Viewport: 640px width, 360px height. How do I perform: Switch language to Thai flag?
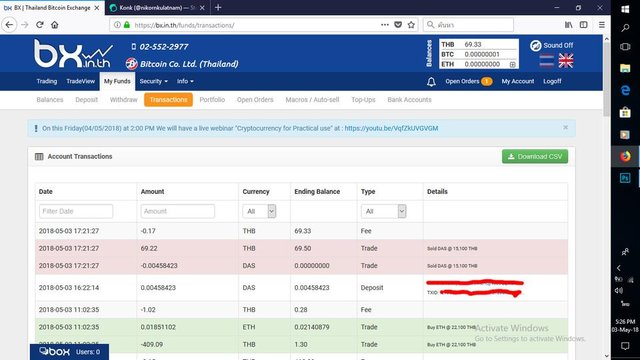[x=547, y=61]
